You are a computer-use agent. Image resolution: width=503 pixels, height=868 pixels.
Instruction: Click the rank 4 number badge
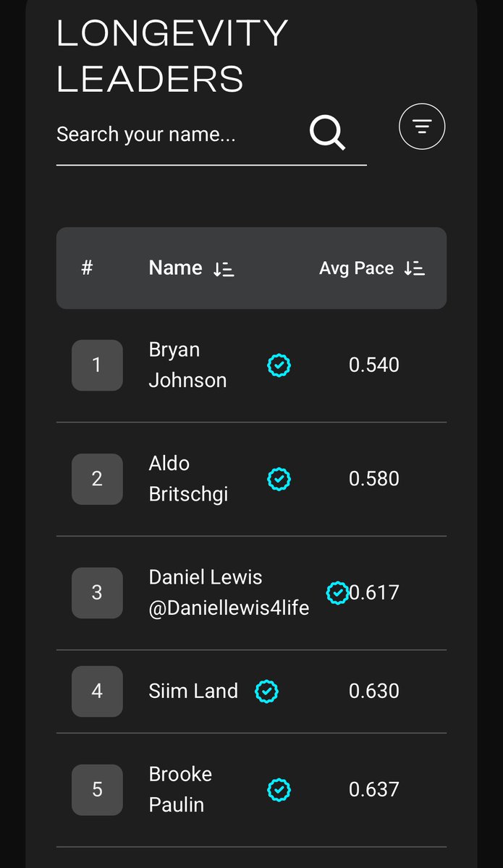(x=97, y=692)
